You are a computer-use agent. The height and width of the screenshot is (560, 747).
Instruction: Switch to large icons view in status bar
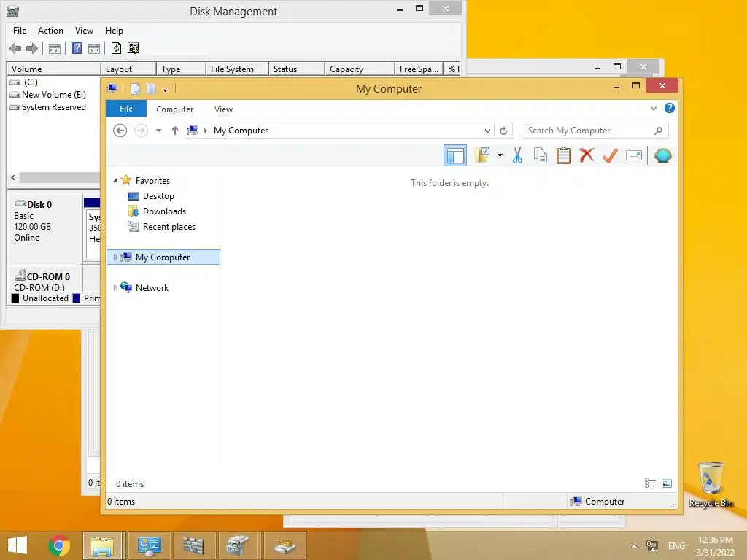click(667, 483)
